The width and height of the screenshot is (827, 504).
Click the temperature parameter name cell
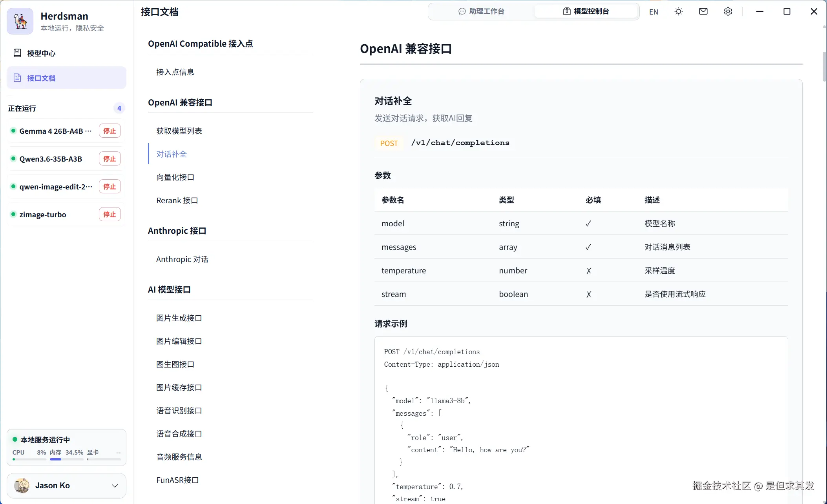(403, 271)
